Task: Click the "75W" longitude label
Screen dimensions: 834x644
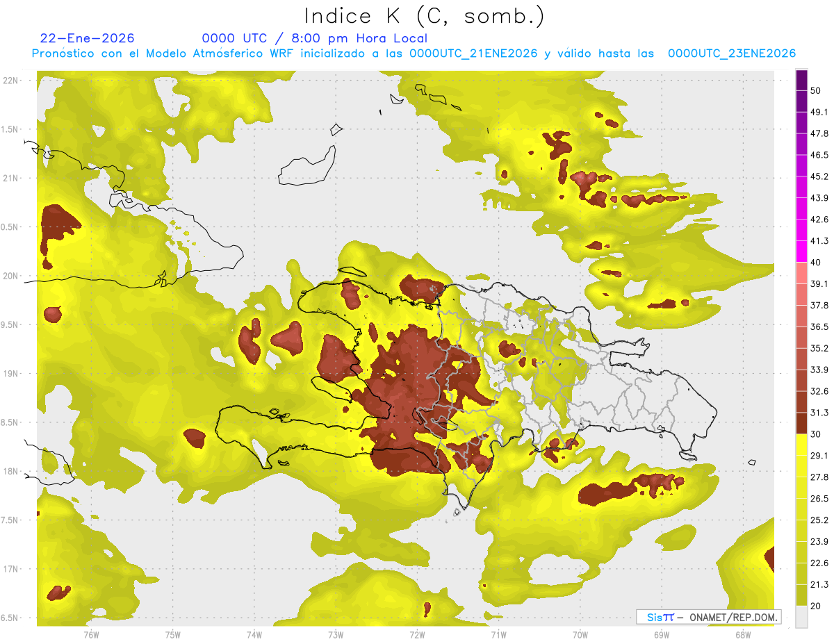Action: pos(172,634)
